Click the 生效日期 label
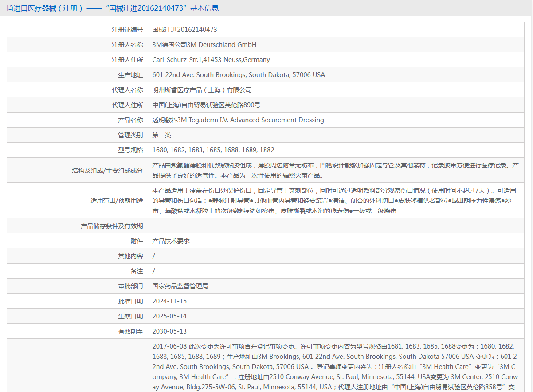 130,316
